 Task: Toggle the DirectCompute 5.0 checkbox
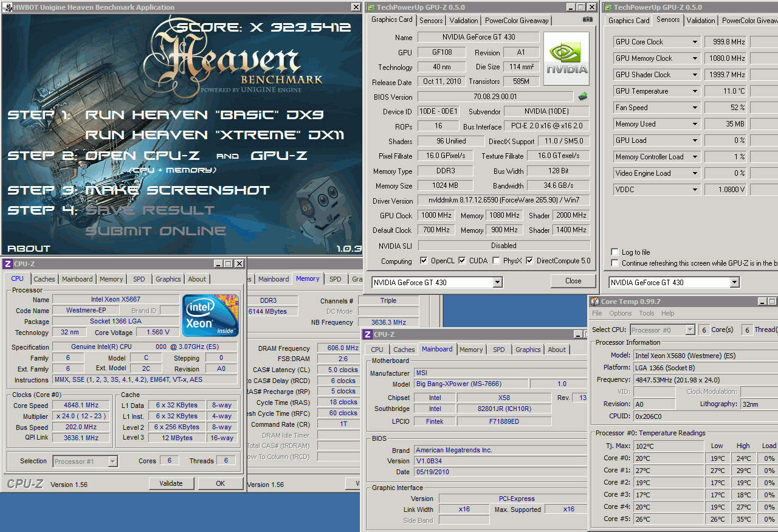coord(529,261)
